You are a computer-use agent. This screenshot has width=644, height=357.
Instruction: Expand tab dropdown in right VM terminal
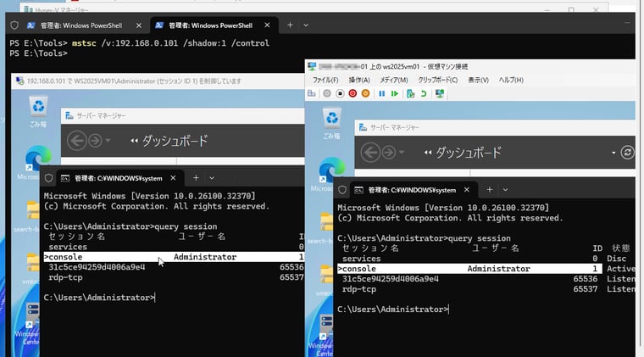pos(505,190)
